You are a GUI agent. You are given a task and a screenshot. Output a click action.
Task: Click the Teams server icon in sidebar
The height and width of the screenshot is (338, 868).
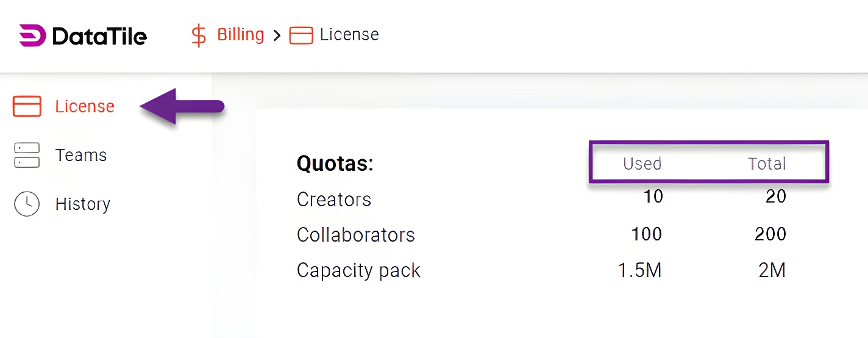point(27,155)
